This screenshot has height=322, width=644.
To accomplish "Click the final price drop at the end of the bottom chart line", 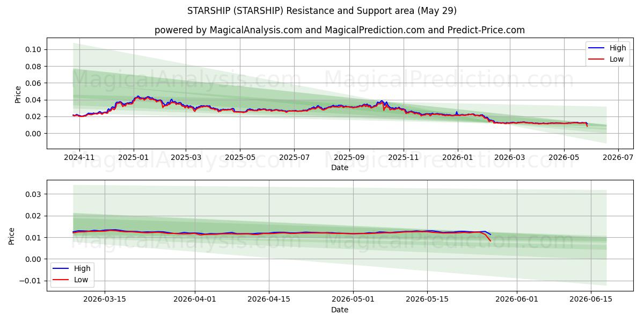I will (488, 237).
